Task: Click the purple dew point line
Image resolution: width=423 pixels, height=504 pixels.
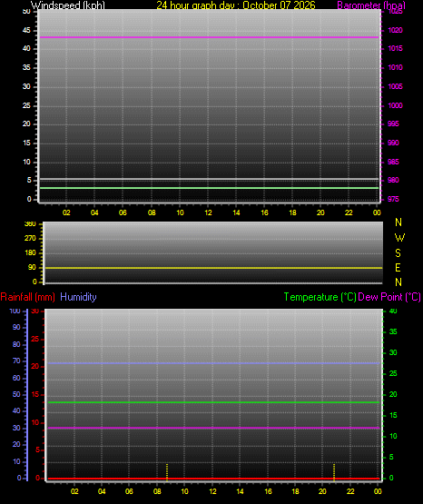Action: (x=213, y=428)
